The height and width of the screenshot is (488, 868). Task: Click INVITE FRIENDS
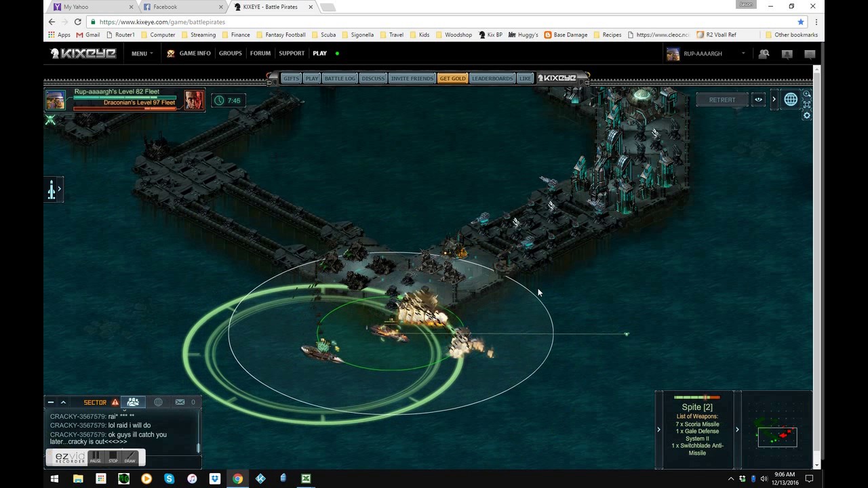(412, 79)
